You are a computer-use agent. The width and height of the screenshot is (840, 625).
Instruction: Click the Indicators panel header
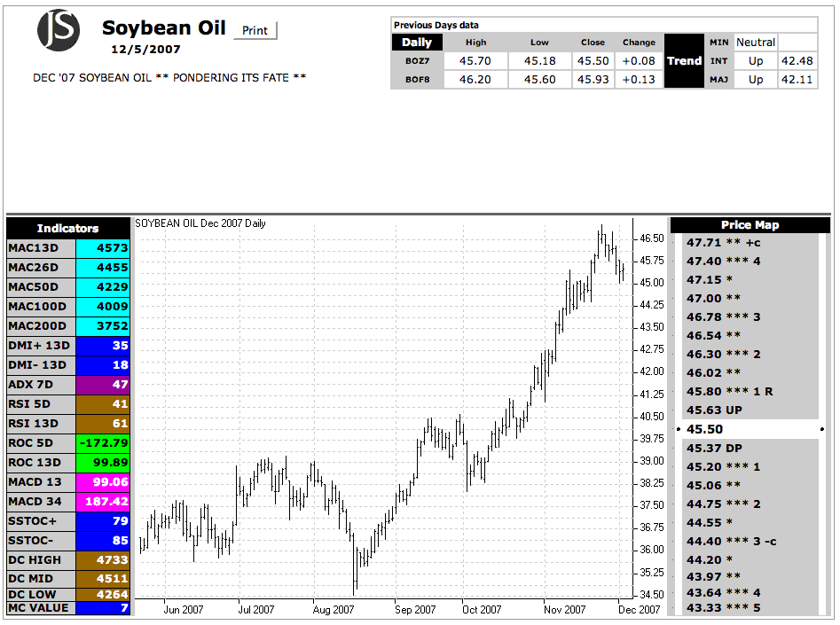(x=68, y=229)
